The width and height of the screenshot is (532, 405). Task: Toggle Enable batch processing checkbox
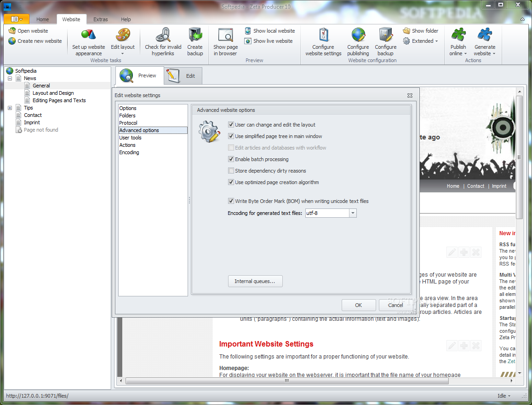click(x=231, y=159)
